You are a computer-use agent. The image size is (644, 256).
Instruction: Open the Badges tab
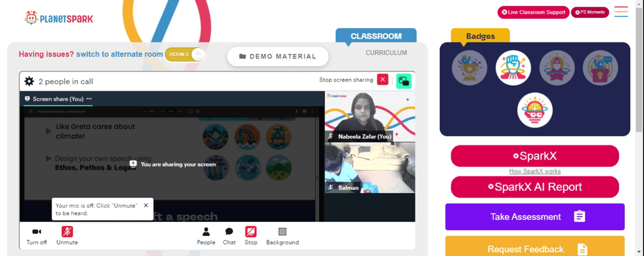480,36
